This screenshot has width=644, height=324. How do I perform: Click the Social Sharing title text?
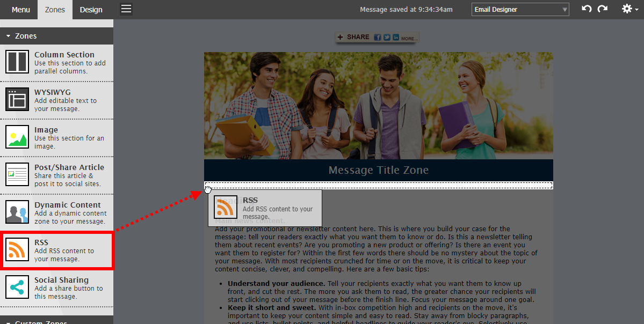point(61,279)
